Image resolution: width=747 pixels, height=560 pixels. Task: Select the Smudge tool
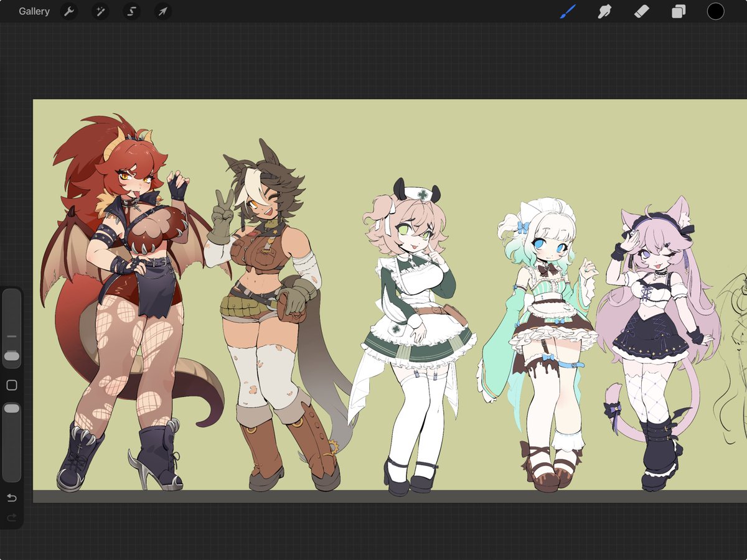(x=604, y=11)
